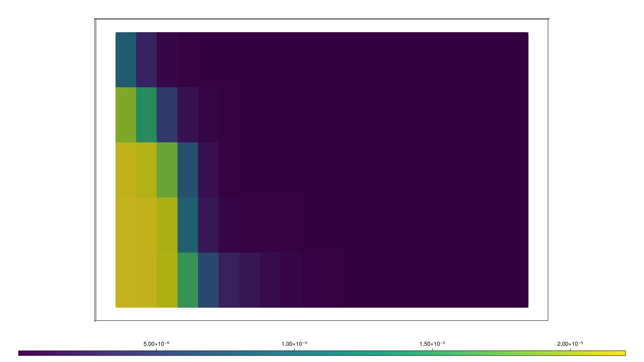Click the olive-green first cell in second row
The width and height of the screenshot is (644, 362).
tap(126, 115)
